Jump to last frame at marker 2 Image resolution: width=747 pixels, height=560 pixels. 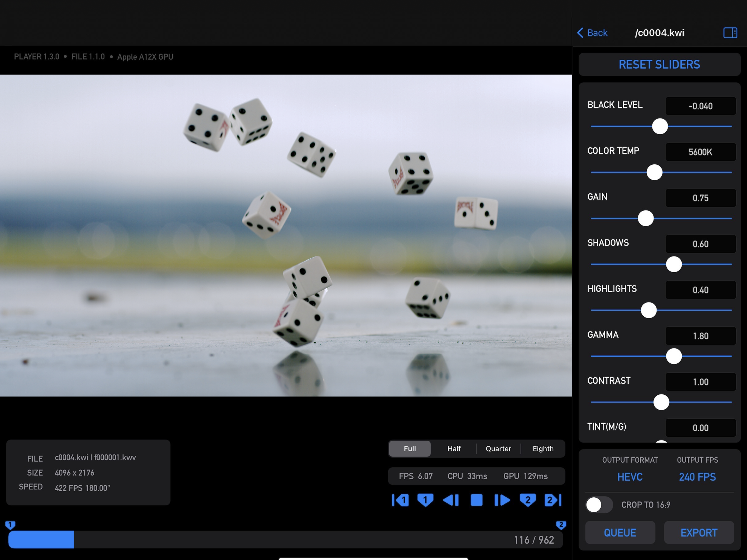coord(553,500)
